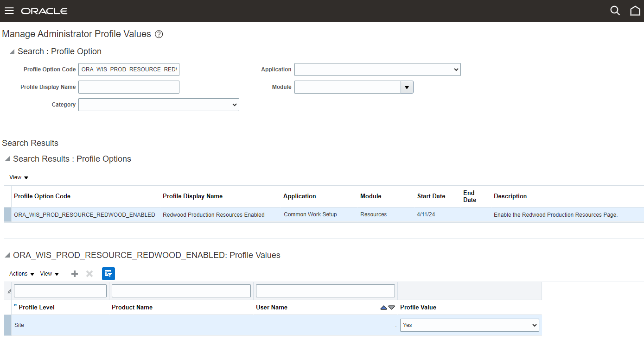Click the Profile Display Name column header
This screenshot has height=346, width=644.
click(192, 196)
